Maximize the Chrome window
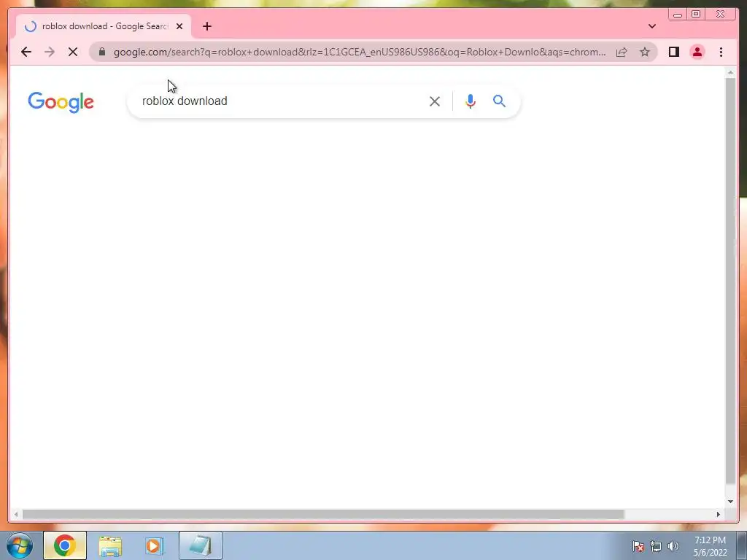This screenshot has height=560, width=747. click(695, 15)
